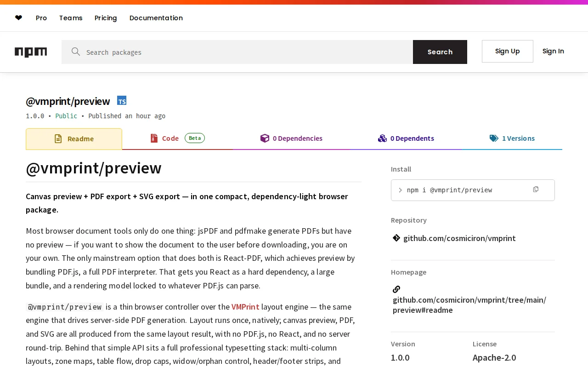Screen dimensions: 588x368
Task: Open the 0 Dependents tab
Action: coord(406,139)
